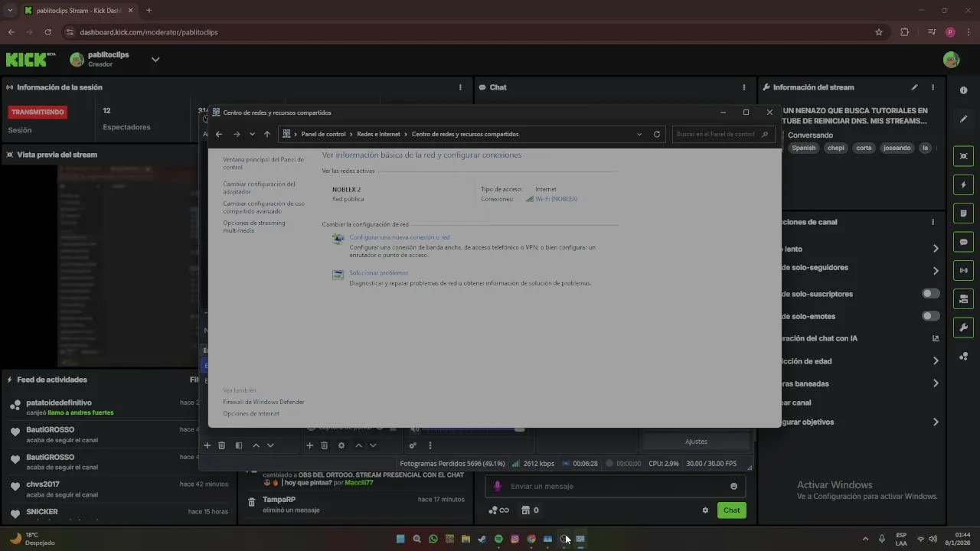Viewport: 980px width, 551px height.
Task: Open Opciones de Internet link
Action: 251,413
